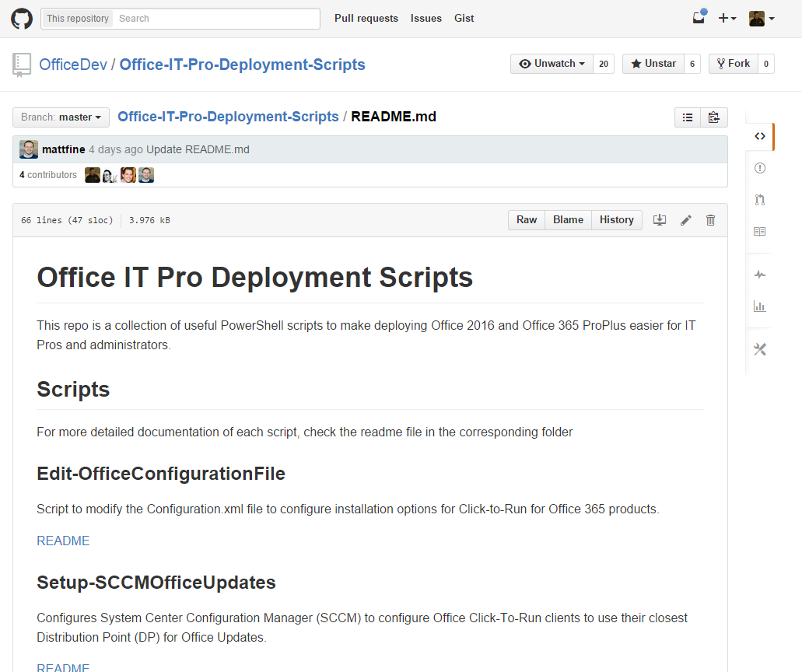Click the last contributor avatar in the contributors row
This screenshot has height=672, width=802.
[x=146, y=175]
